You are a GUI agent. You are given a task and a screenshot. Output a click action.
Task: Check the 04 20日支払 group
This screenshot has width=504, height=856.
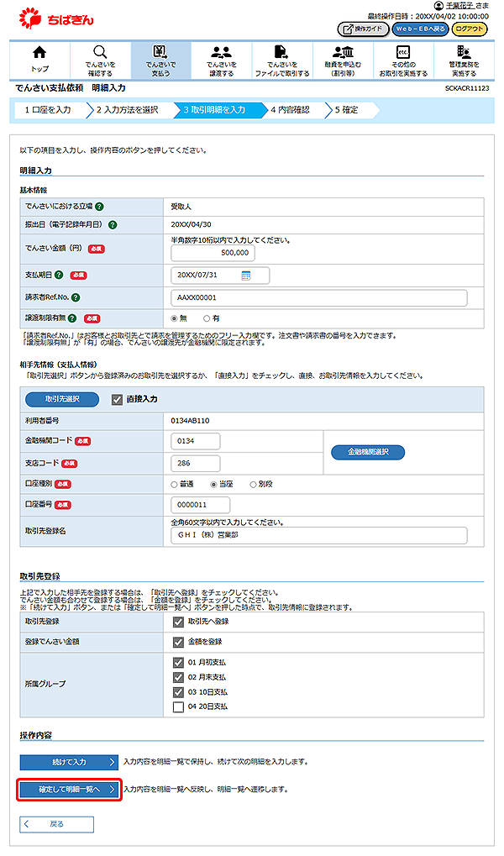click(x=177, y=707)
